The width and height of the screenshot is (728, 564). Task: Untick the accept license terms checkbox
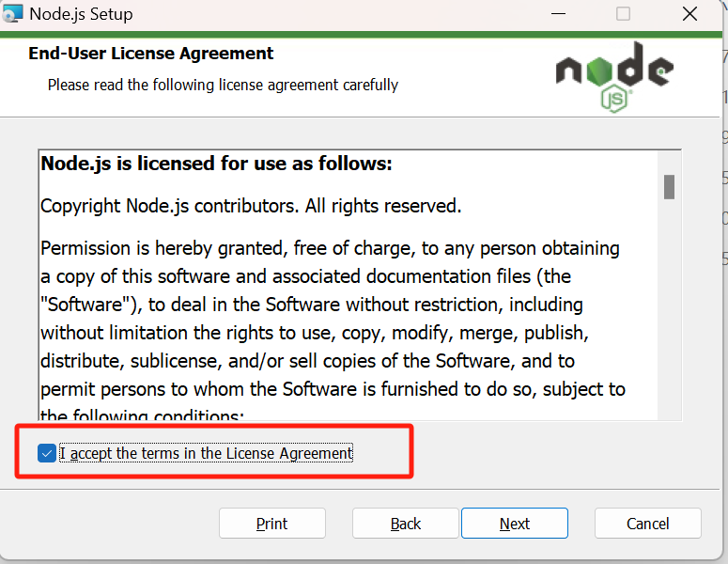[47, 453]
